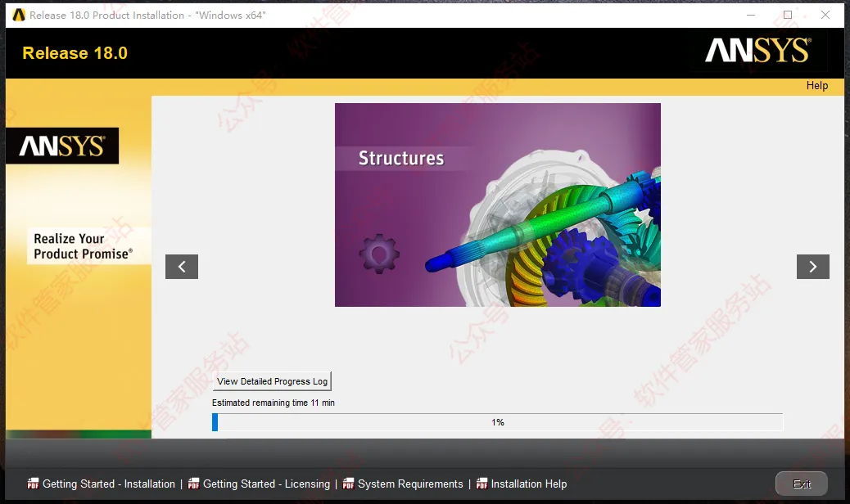The width and height of the screenshot is (850, 504).
Task: Show the previous slide with left arrow
Action: point(182,267)
